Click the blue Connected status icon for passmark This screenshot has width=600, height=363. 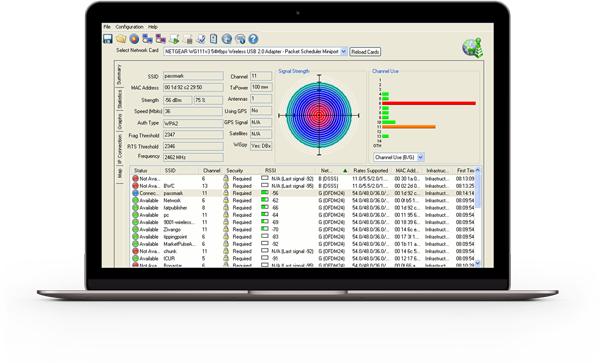(x=135, y=193)
